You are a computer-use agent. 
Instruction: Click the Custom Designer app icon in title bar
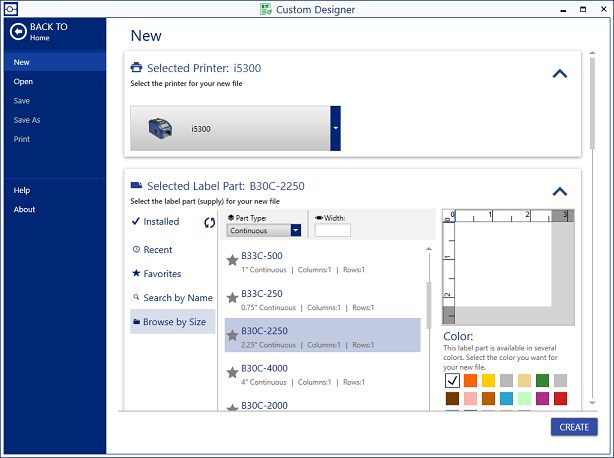pos(266,9)
